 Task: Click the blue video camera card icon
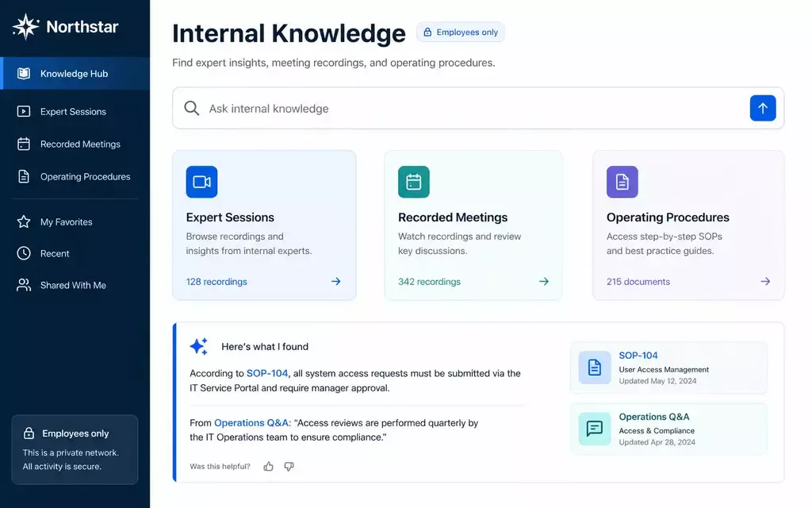coord(202,182)
